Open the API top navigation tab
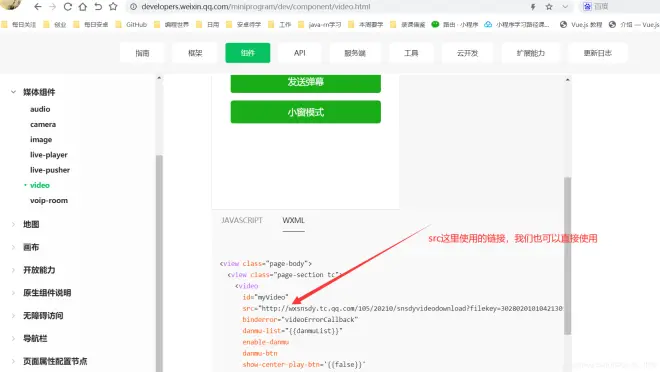Screen dimensions: 660x372 (x=299, y=53)
